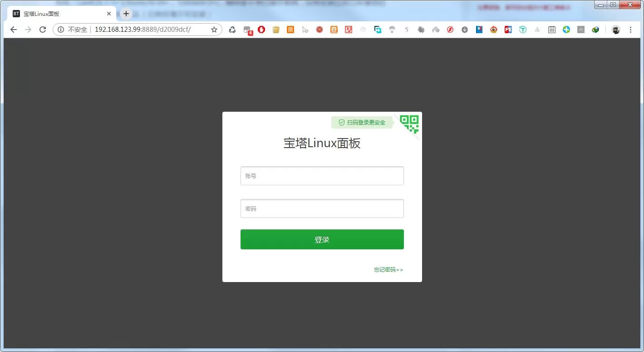
Task: Open the extension with red badge 4
Action: coord(247,30)
